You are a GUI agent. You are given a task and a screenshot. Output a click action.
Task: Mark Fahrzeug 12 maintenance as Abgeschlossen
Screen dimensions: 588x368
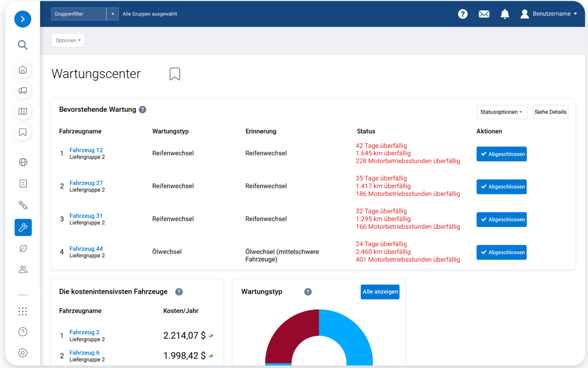tap(501, 154)
